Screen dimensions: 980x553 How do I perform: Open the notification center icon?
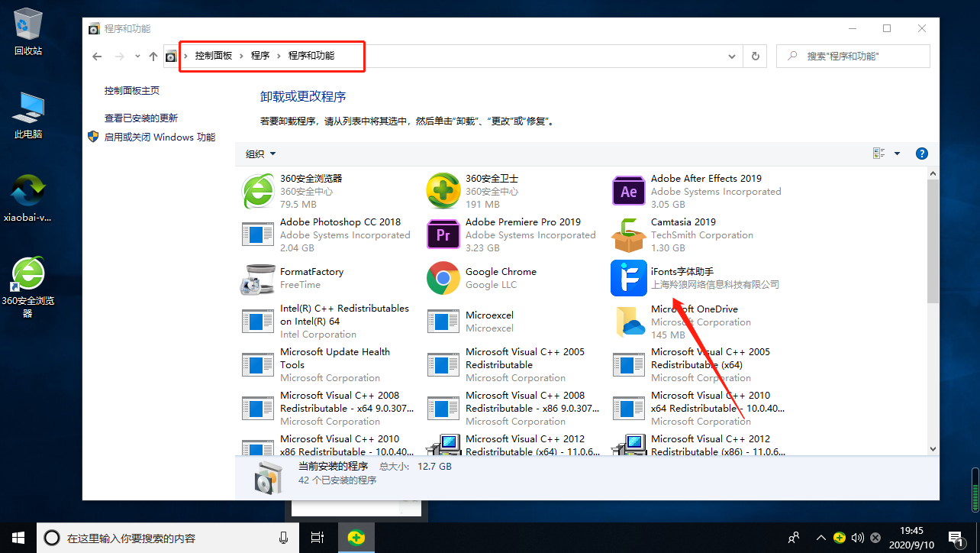coord(955,538)
